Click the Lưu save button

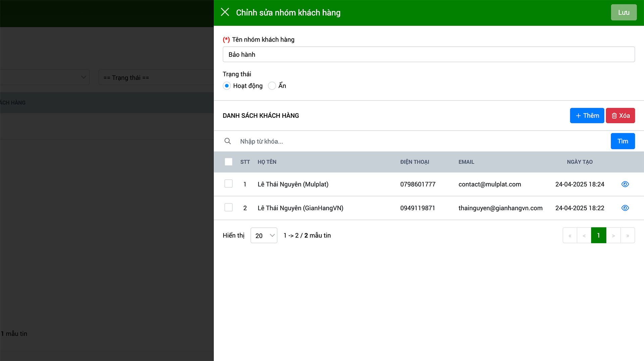[624, 12]
